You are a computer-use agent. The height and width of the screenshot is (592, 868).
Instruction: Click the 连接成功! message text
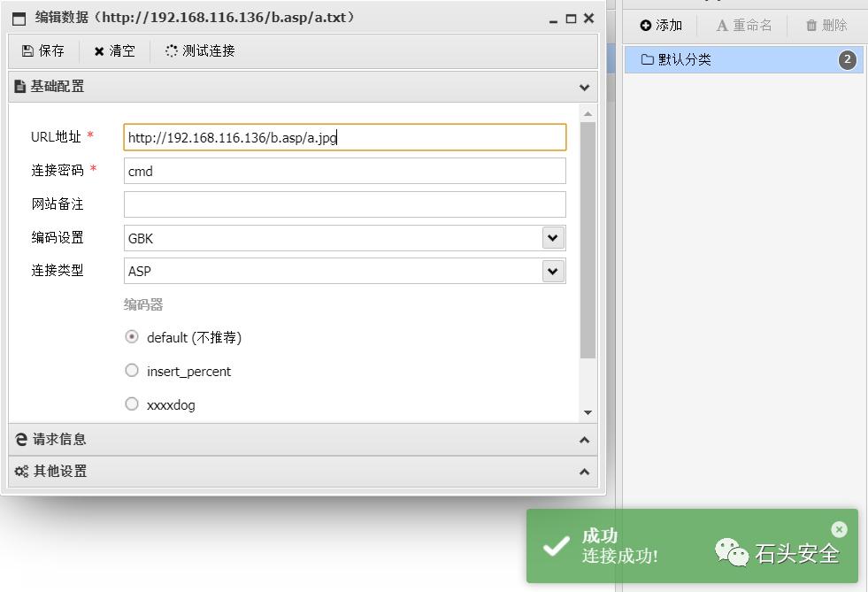point(619,556)
